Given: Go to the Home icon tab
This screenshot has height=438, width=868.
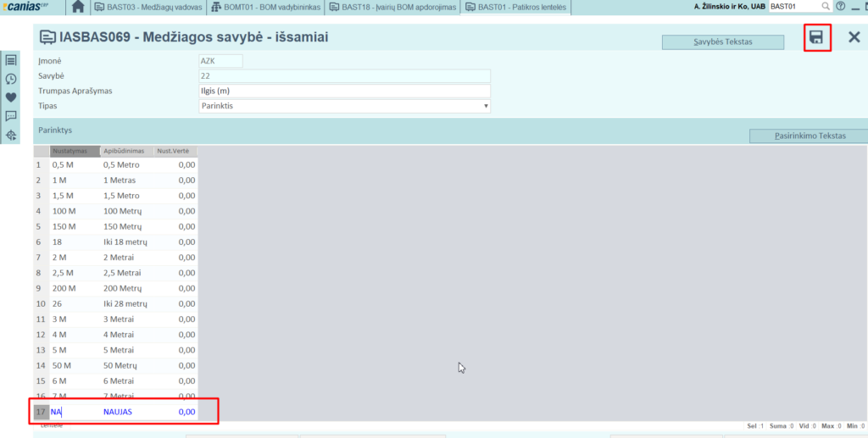Looking at the screenshot, I should tap(78, 8).
